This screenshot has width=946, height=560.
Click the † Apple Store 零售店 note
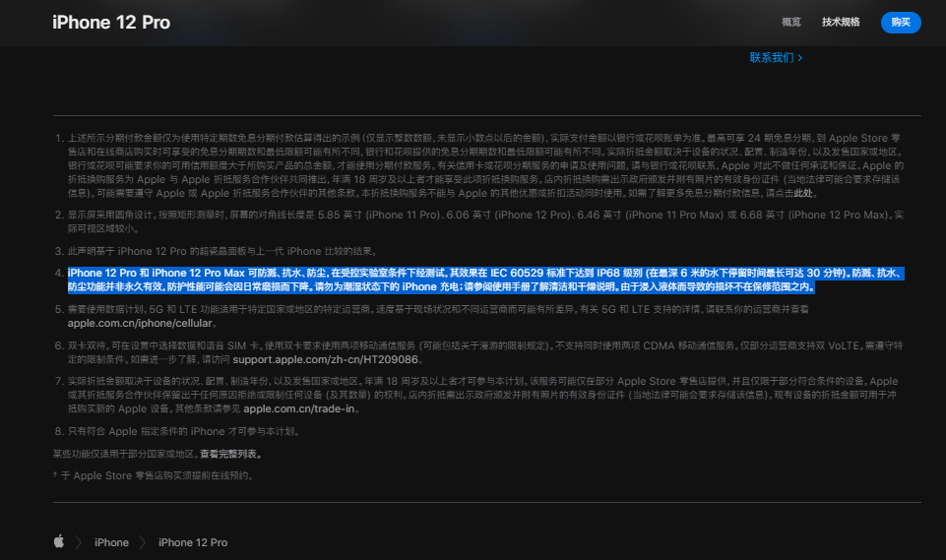pos(154,475)
